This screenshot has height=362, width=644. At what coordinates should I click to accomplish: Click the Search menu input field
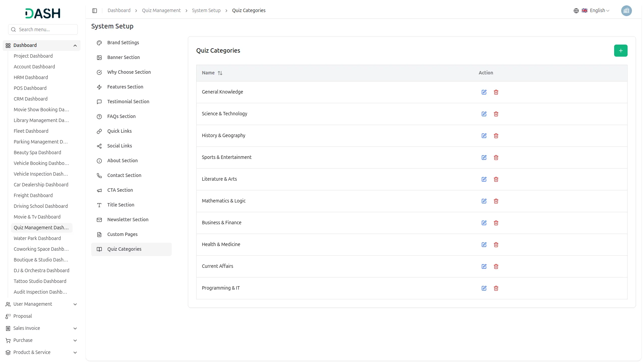[46, 29]
